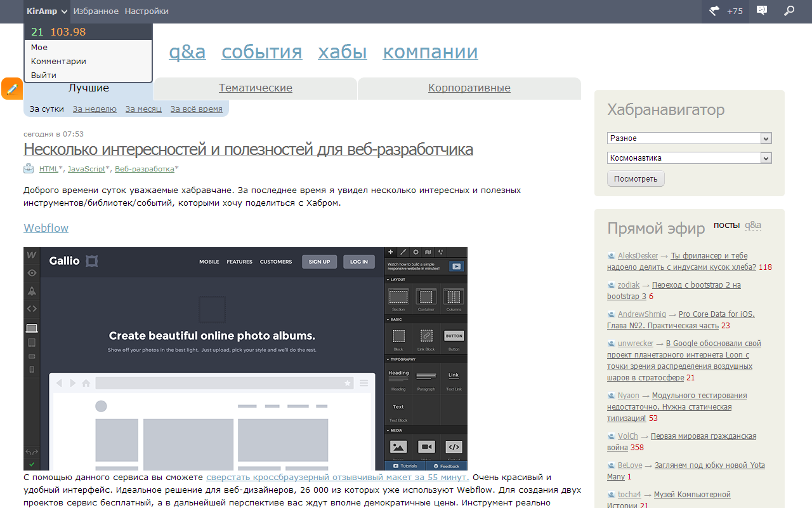This screenshot has width=812, height=508.
Task: Open 'Избранное' in the top bar
Action: [x=96, y=11]
